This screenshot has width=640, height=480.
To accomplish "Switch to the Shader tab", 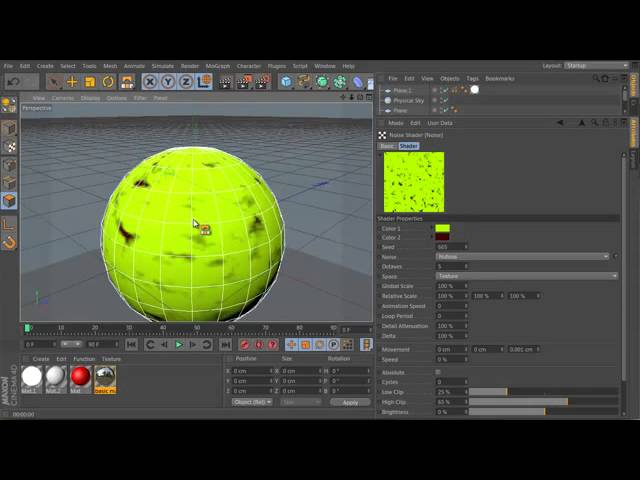I will [409, 146].
